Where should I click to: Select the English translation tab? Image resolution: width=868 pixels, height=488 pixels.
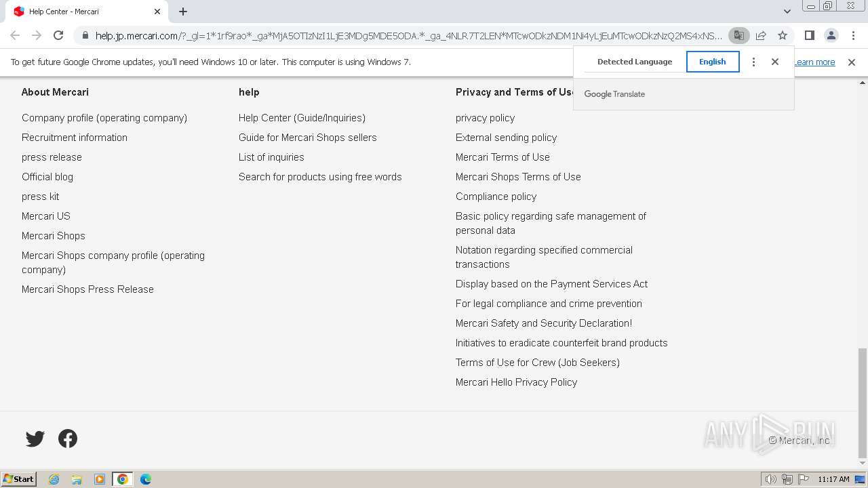pyautogui.click(x=712, y=62)
